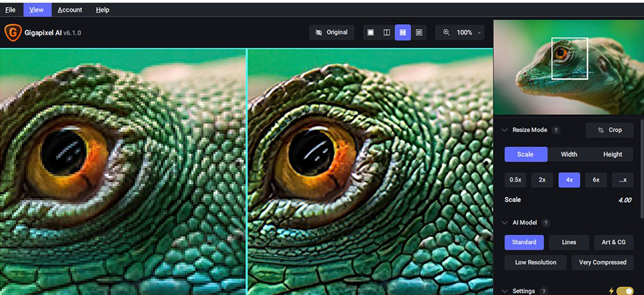
Task: Click the Scale value field 4.00
Action: (x=625, y=200)
